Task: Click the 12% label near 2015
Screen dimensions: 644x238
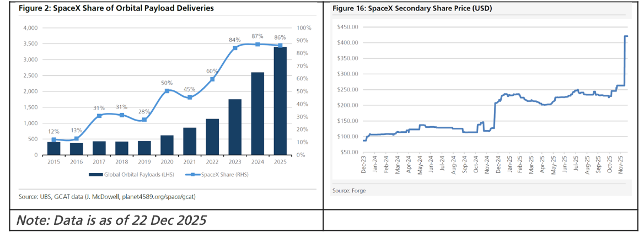Action: [x=53, y=132]
